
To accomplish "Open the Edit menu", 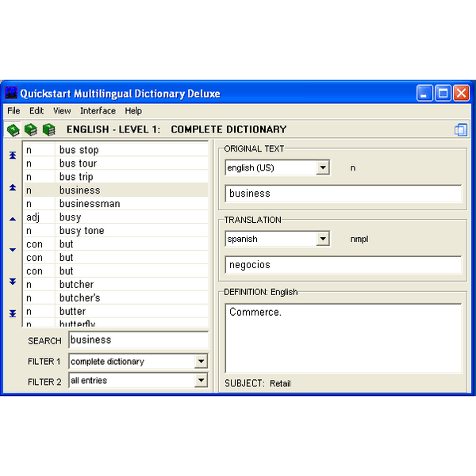I will click(36, 111).
